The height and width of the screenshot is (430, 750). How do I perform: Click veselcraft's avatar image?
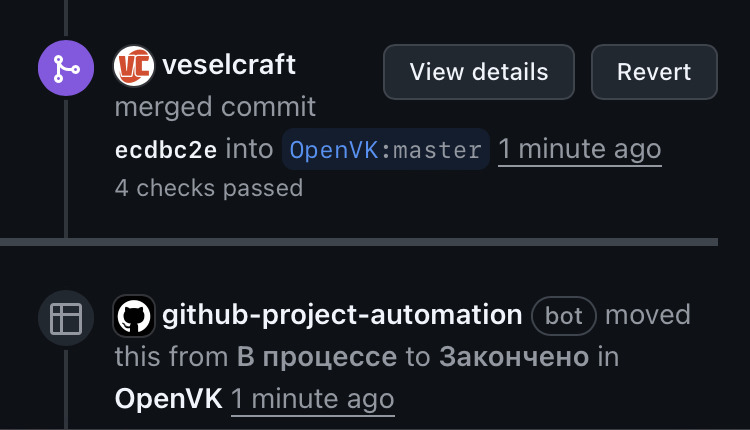tap(134, 66)
